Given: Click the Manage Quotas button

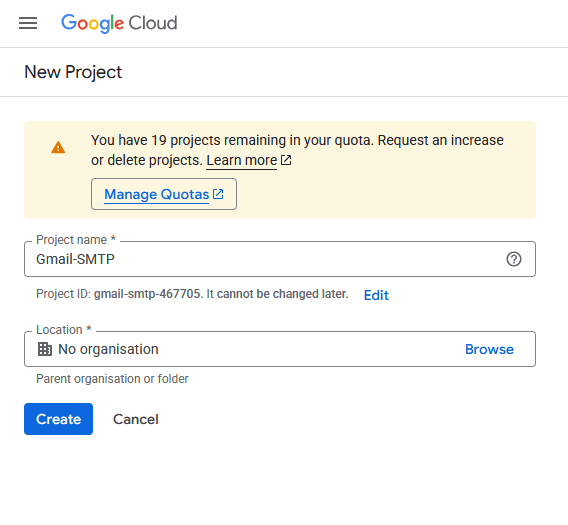Looking at the screenshot, I should pos(164,194).
